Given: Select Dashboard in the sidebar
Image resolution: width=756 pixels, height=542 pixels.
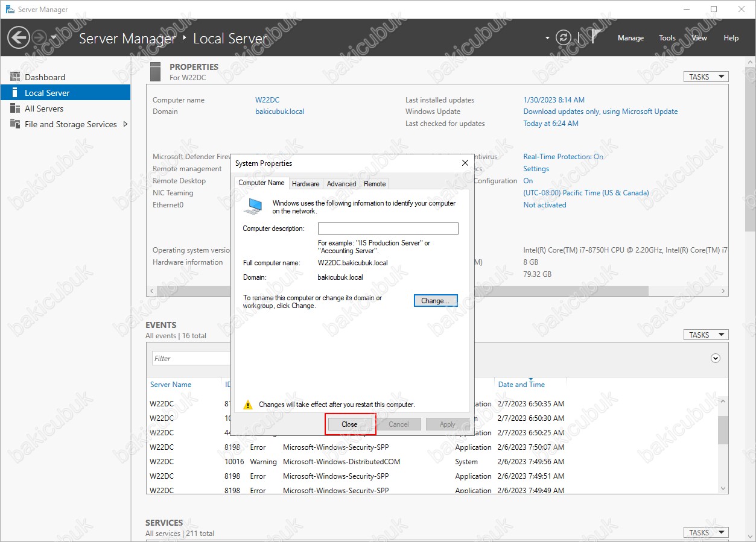Looking at the screenshot, I should [x=65, y=77].
